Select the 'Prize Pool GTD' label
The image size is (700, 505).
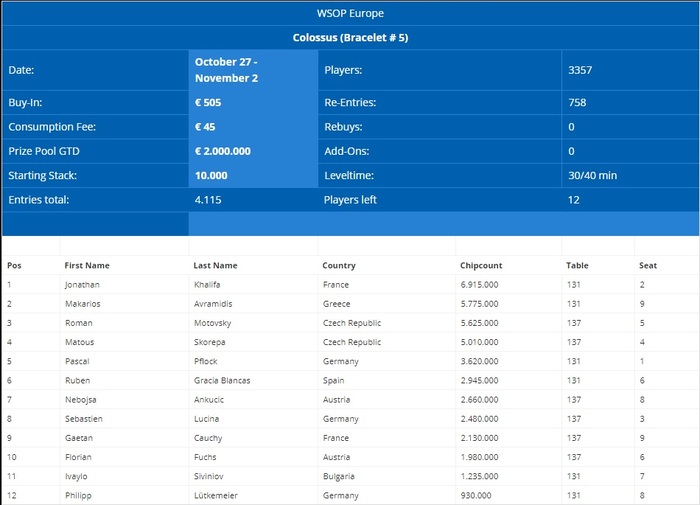44,151
